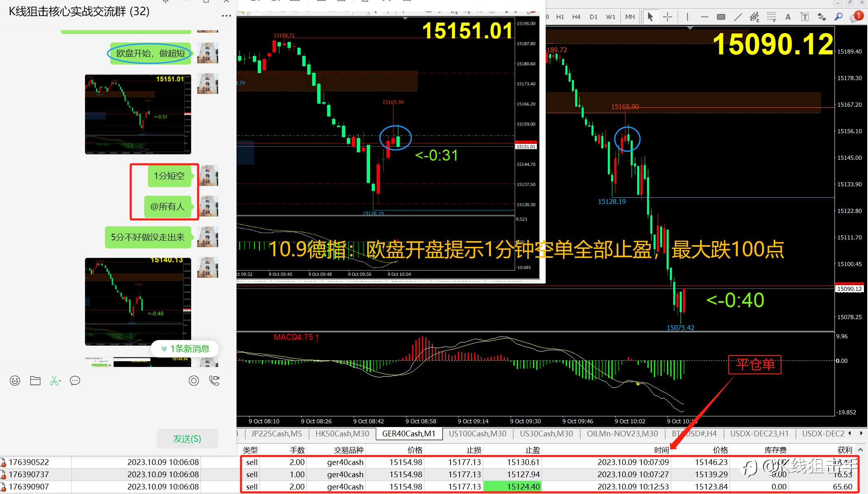Open the JP225Cash,M5 chart tab

(277, 434)
